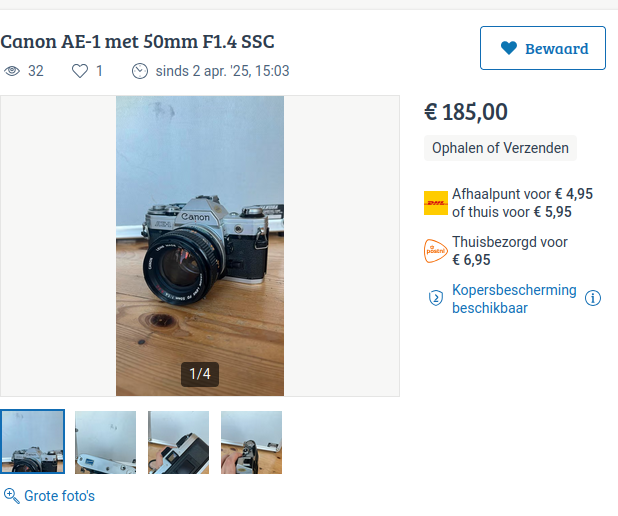Open the buyer protection info icon
This screenshot has height=516, width=618.
(593, 298)
